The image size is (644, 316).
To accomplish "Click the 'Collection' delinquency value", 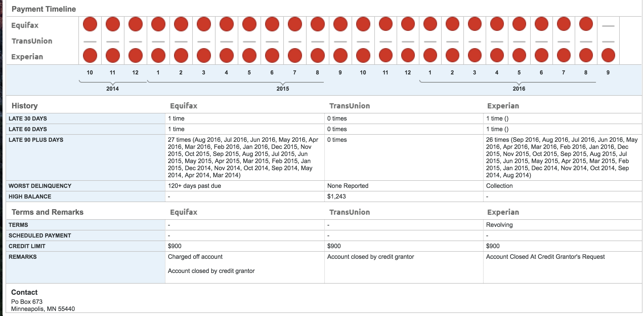I will pos(499,186).
